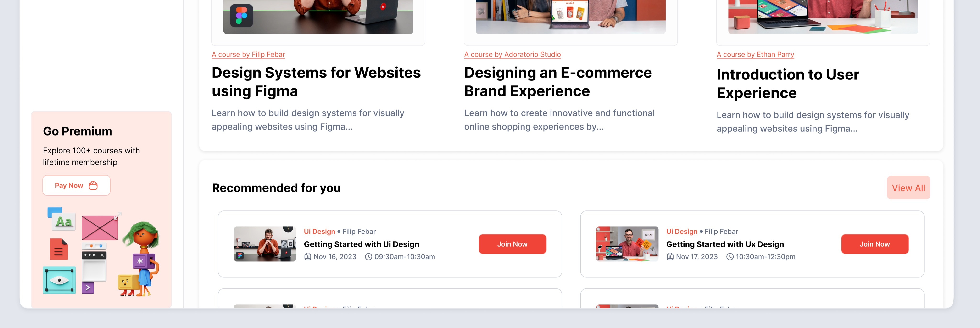Select Introduction to User Experience course title
Screen dimensions: 980x328
(787, 84)
